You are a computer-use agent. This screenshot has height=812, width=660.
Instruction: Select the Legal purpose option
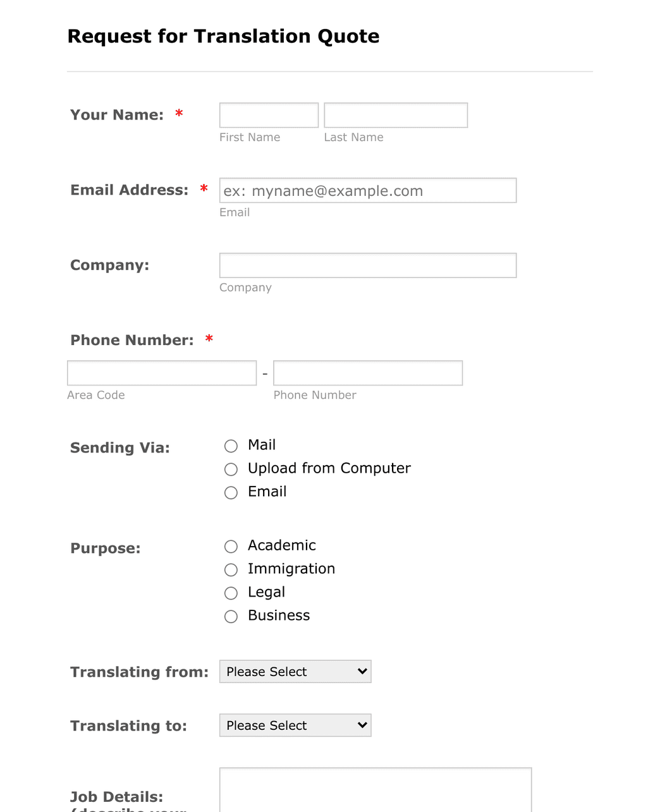point(231,593)
